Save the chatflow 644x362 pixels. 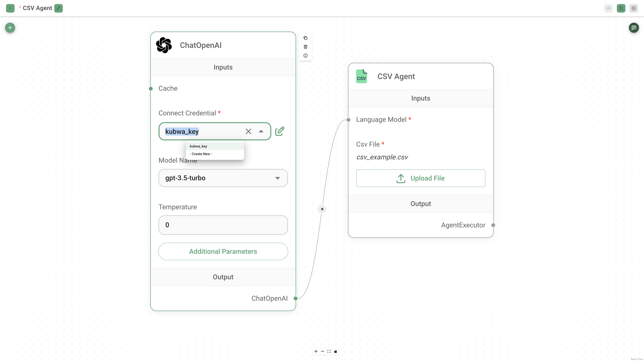tap(621, 8)
